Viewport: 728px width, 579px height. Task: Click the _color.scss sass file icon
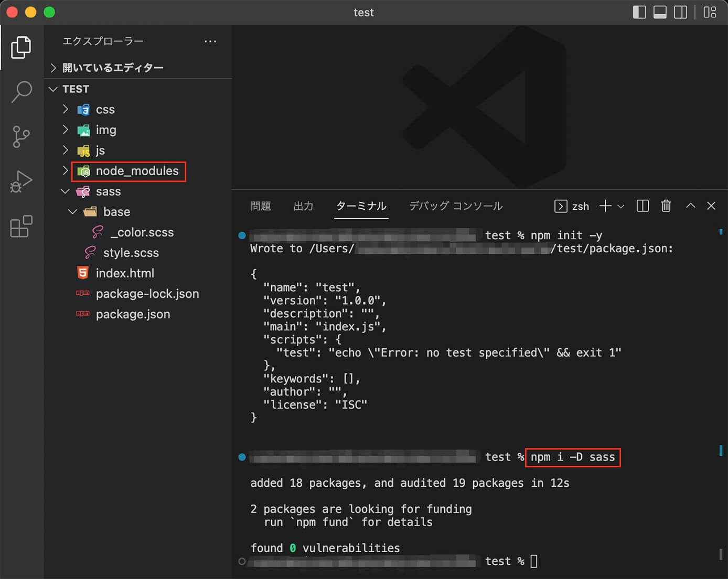coord(98,232)
